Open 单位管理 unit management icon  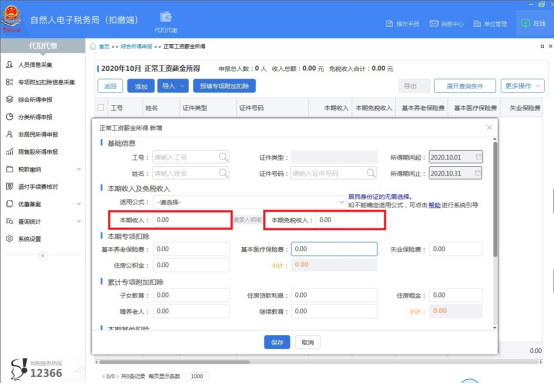pyautogui.click(x=477, y=24)
